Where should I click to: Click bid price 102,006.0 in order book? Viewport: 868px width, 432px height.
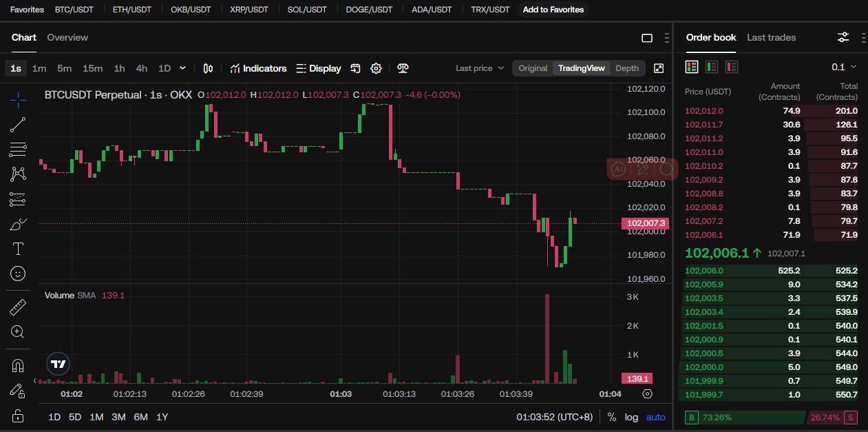[x=704, y=271]
